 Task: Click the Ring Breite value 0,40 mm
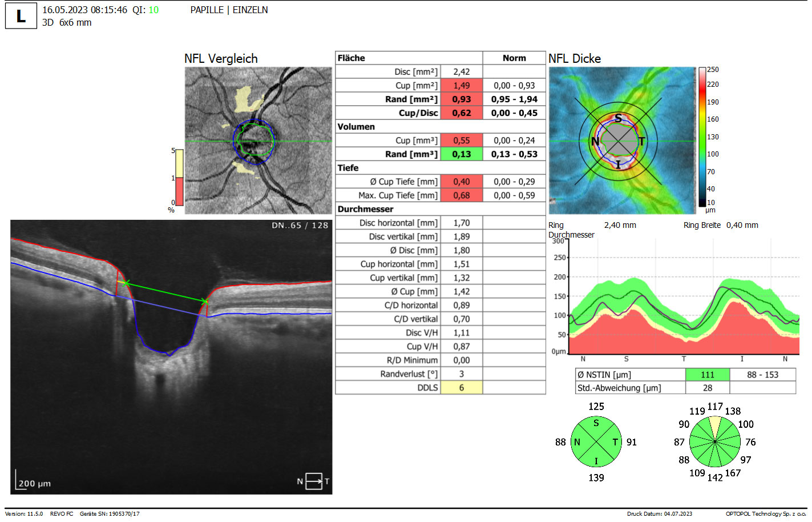pyautogui.click(x=742, y=225)
